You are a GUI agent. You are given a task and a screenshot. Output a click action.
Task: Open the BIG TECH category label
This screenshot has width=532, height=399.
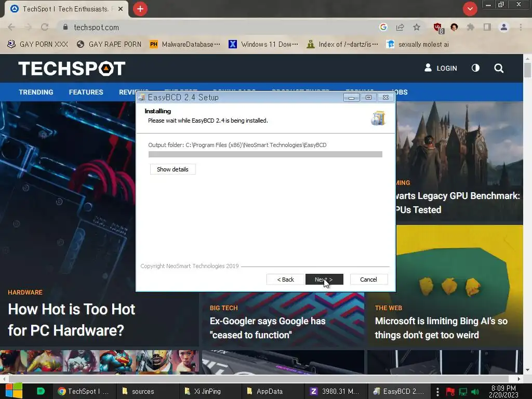point(223,308)
